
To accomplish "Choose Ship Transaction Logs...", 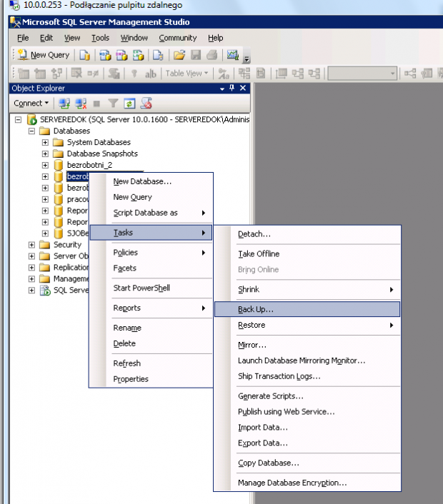I will pos(307,376).
